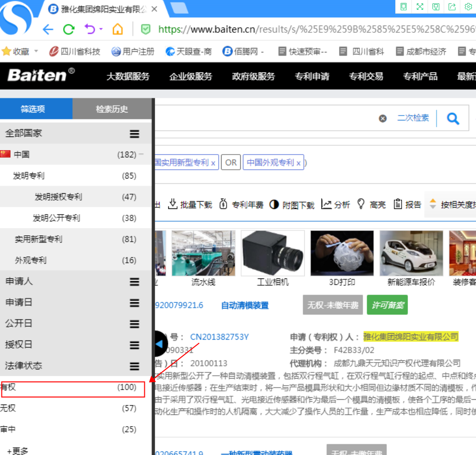The width and height of the screenshot is (476, 455).
Task: Open 报告 clipboard icon
Action: pos(398,205)
